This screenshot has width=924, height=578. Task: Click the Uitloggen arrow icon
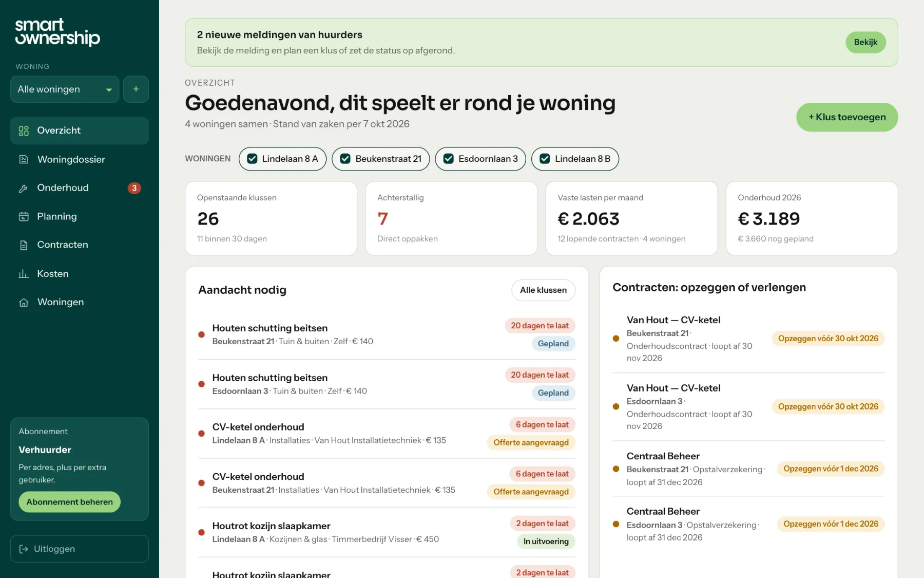(x=24, y=549)
